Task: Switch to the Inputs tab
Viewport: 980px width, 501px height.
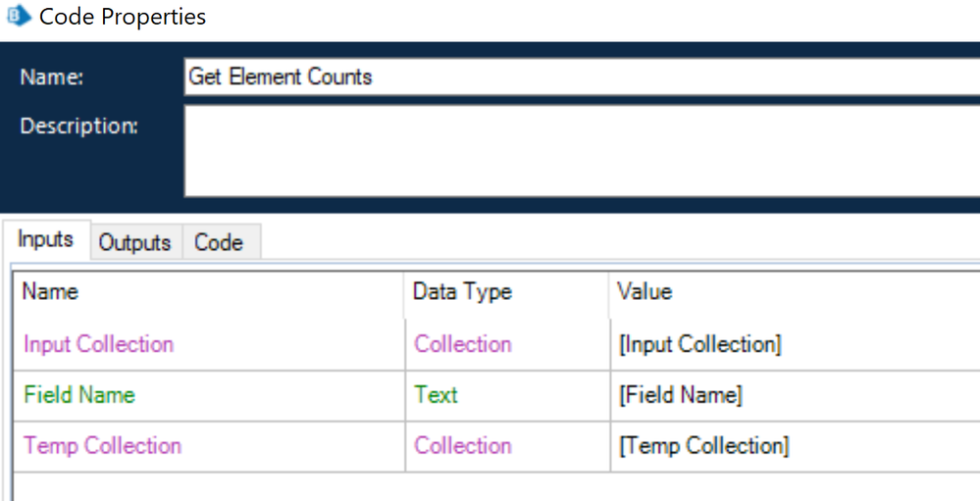Action: 46,239
